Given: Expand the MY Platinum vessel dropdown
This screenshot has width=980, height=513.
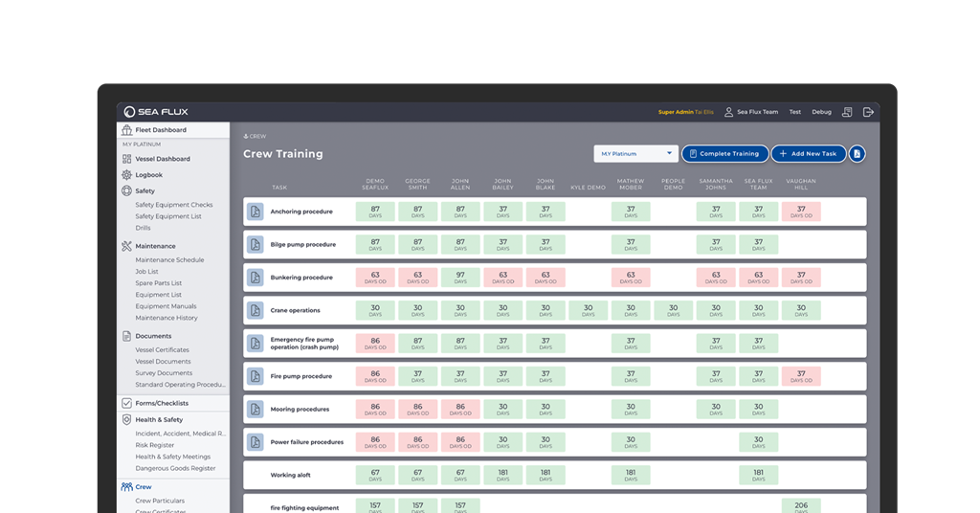Looking at the screenshot, I should 635,153.
